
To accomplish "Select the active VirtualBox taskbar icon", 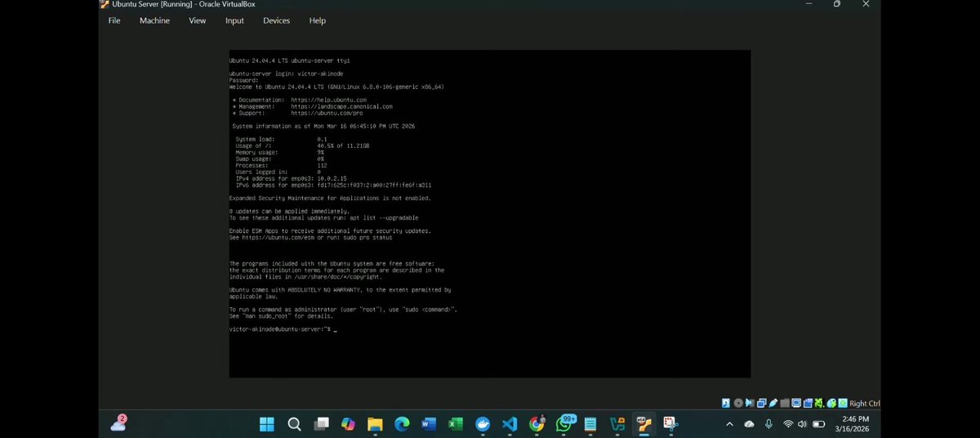I will (x=644, y=424).
